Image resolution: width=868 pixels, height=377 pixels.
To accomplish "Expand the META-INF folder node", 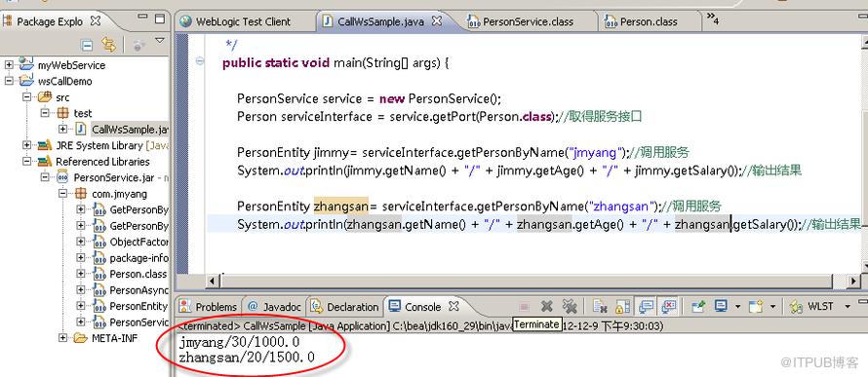I will coord(62,337).
